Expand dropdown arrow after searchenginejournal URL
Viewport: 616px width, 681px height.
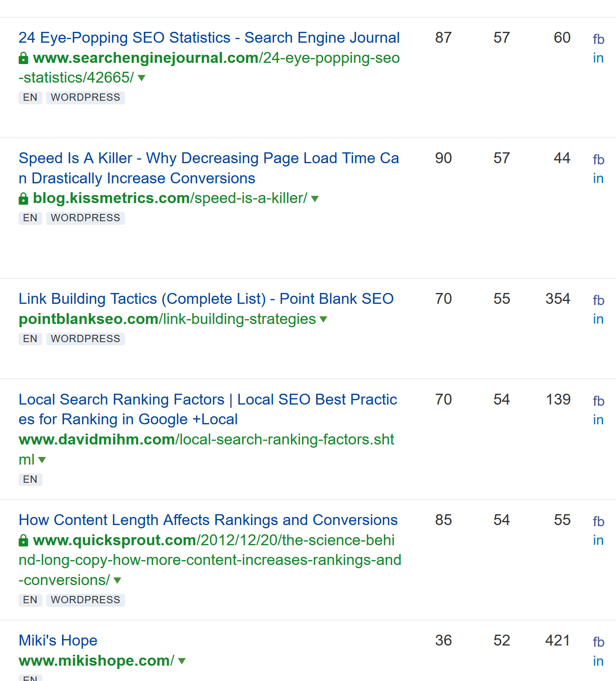(x=142, y=78)
